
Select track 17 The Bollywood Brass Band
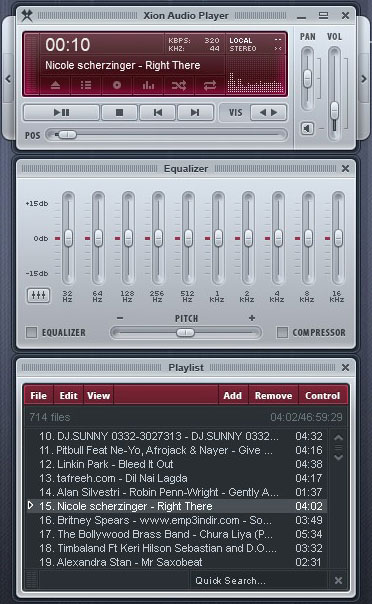pos(177,534)
